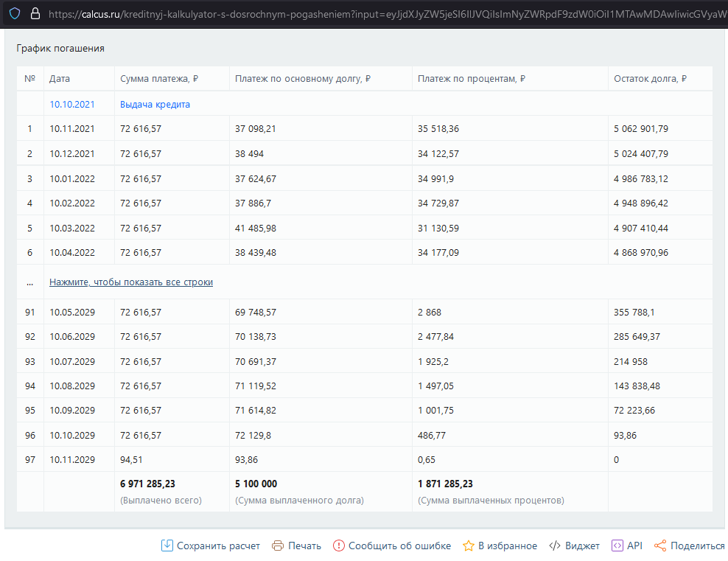Click the ellipsis in the collapsed rows line
Screen dimensions: 728x561
click(x=29, y=282)
